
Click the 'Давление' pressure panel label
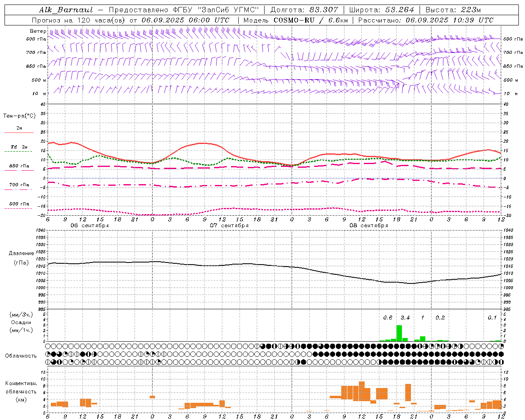click(x=21, y=253)
